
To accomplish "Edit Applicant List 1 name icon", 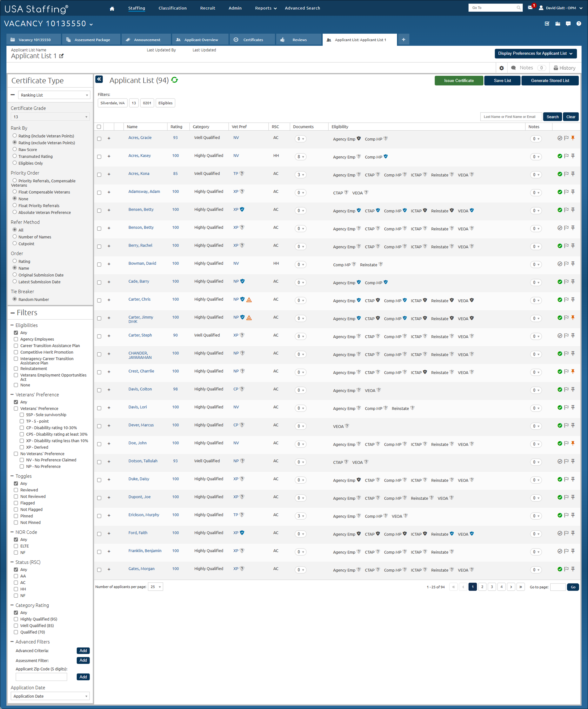I will tap(61, 56).
